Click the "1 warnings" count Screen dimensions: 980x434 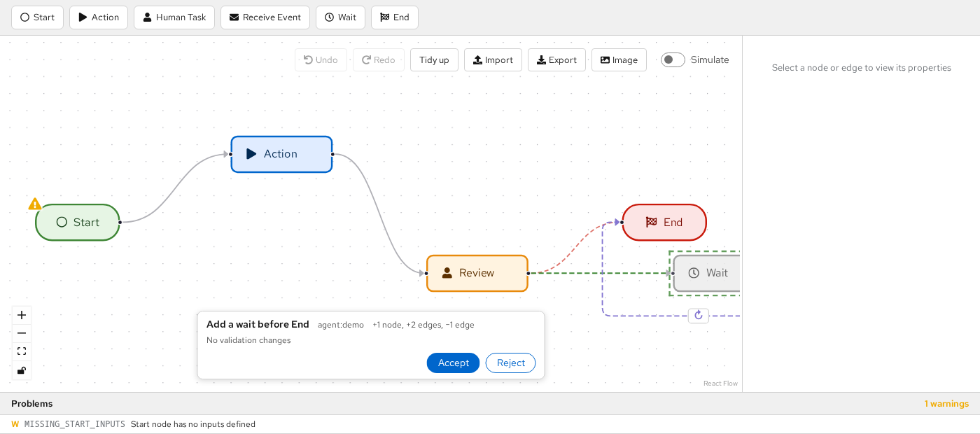pos(946,403)
